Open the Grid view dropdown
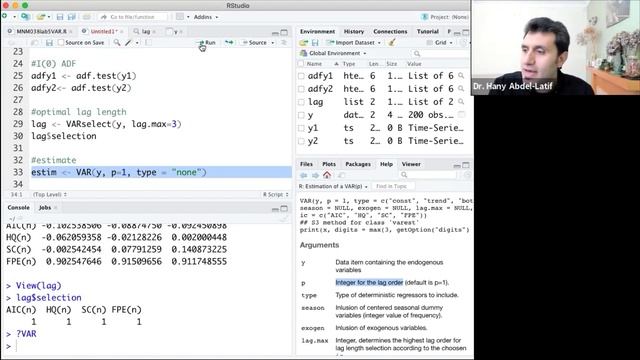Image resolution: width=640 pixels, height=360 pixels. [440, 42]
